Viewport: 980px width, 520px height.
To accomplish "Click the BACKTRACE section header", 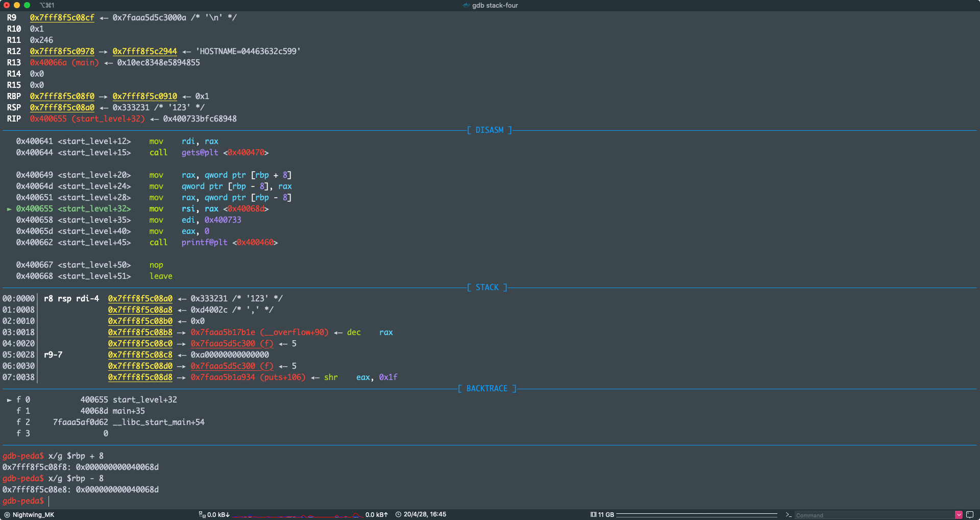I will [x=487, y=389].
